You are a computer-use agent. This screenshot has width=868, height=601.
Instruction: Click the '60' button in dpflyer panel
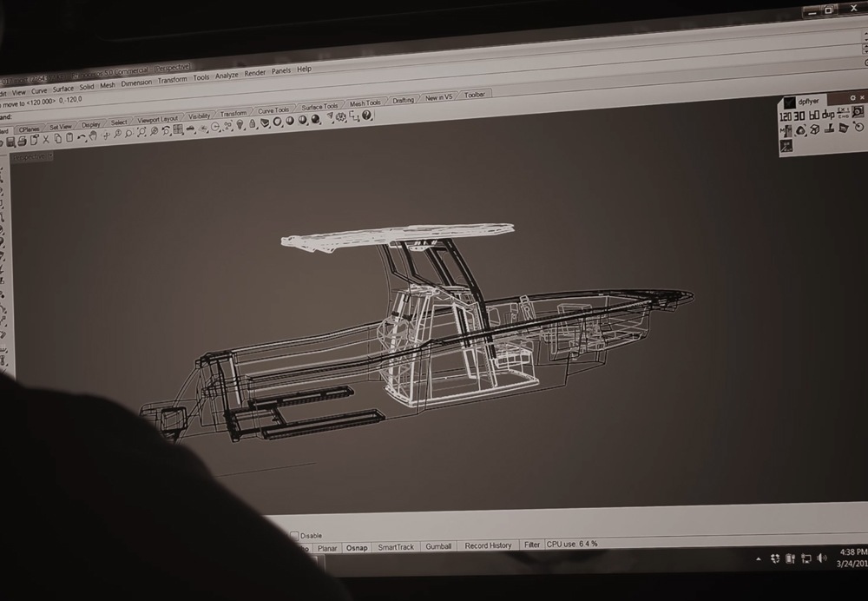click(814, 116)
